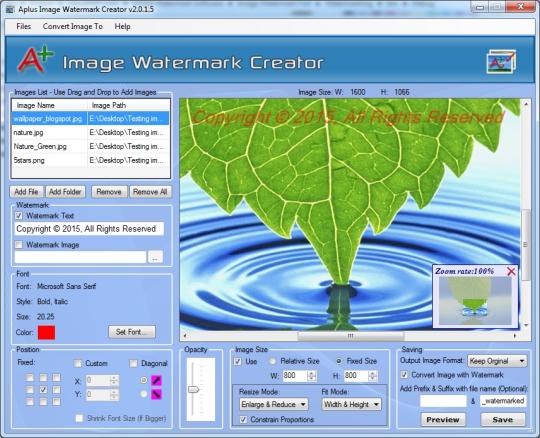Toggle Constrain Proportions checkbox

tap(243, 419)
